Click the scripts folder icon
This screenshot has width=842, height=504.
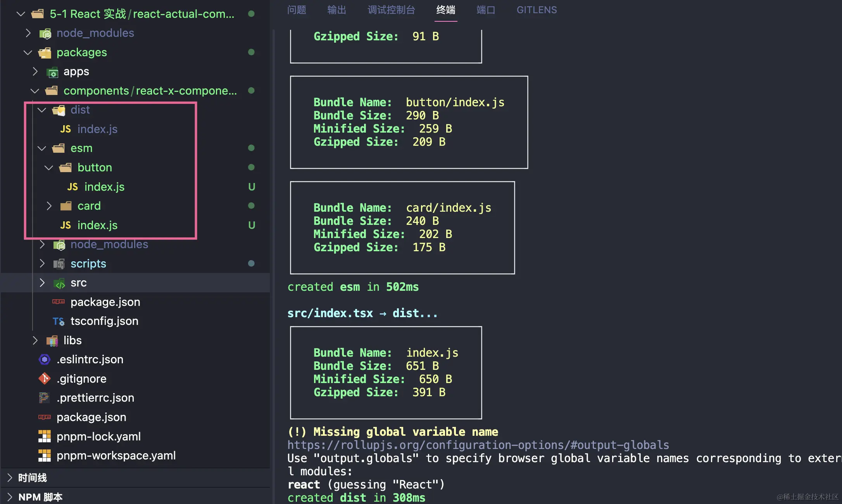click(x=59, y=264)
